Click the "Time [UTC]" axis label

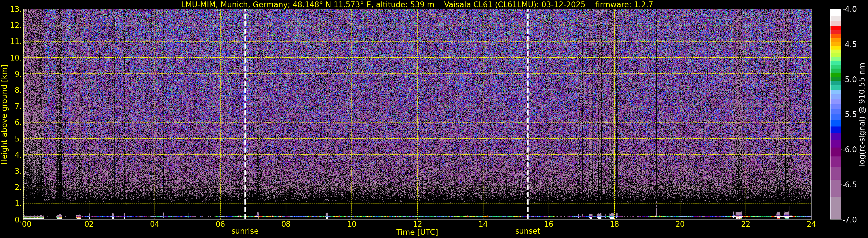[x=417, y=232]
